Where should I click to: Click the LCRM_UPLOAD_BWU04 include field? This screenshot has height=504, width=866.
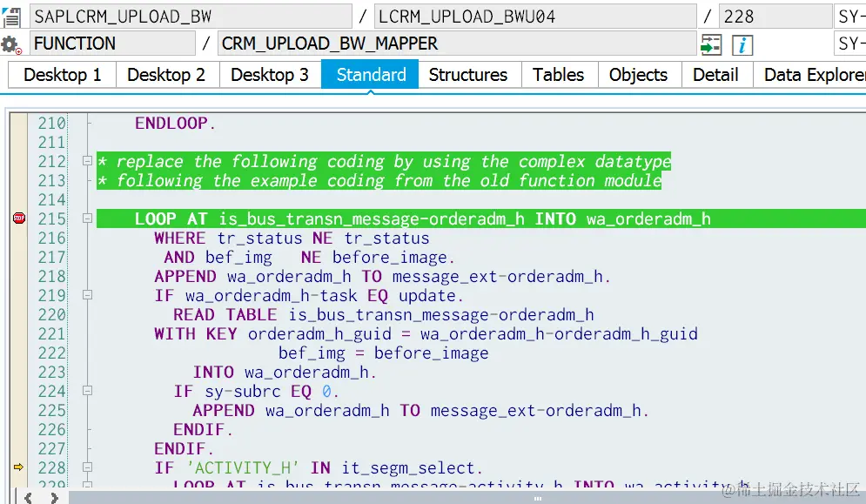[x=535, y=17]
